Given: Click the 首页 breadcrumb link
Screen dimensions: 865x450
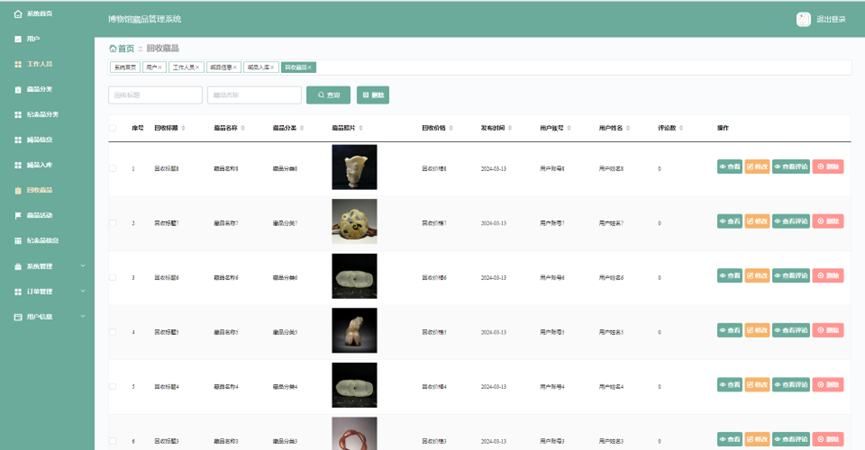Looking at the screenshot, I should (122, 49).
